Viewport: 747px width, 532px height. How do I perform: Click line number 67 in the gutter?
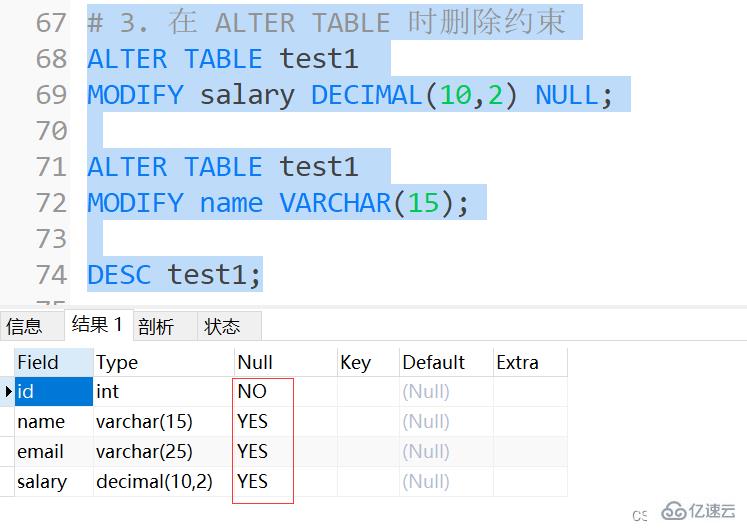[51, 23]
